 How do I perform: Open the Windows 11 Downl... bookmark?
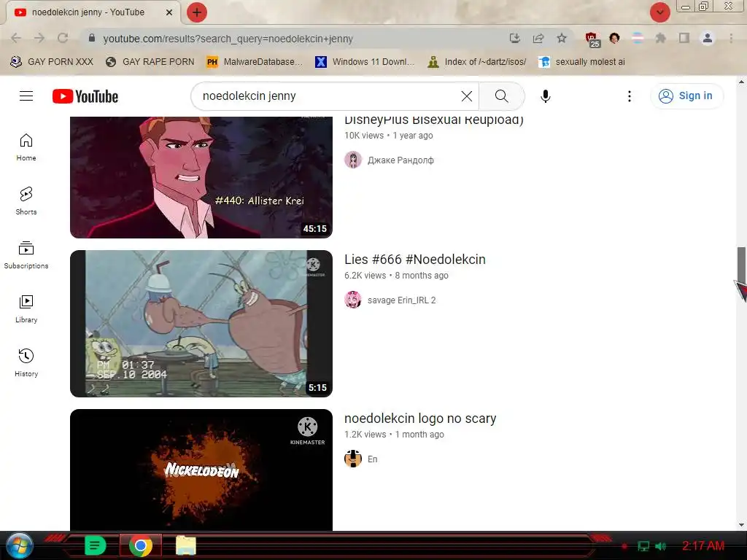[x=365, y=61]
